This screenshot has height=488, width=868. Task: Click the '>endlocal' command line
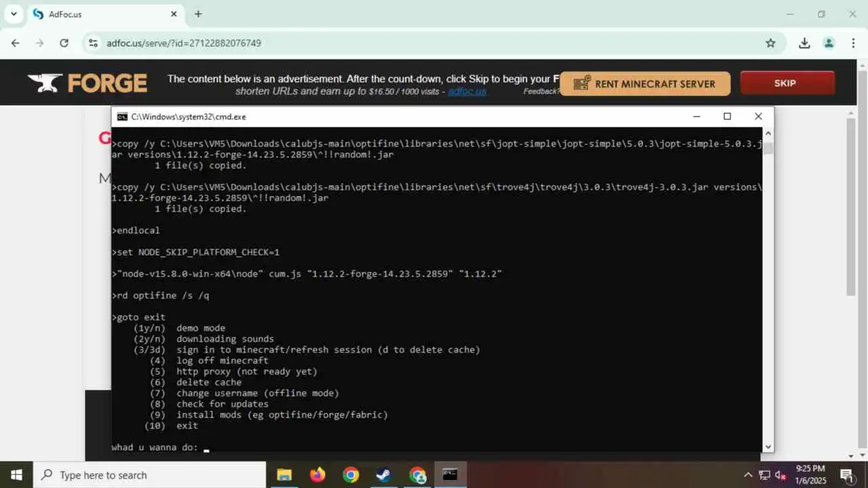tap(136, 230)
